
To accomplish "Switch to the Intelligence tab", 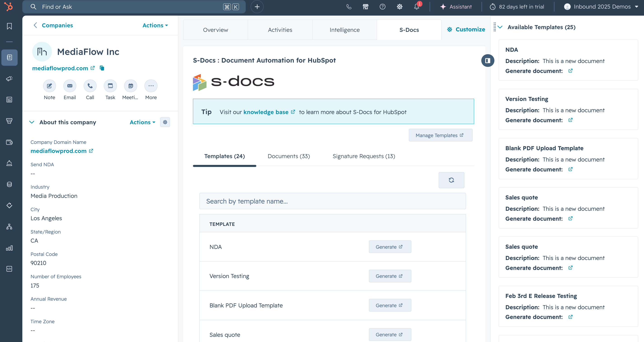I will pos(345,30).
